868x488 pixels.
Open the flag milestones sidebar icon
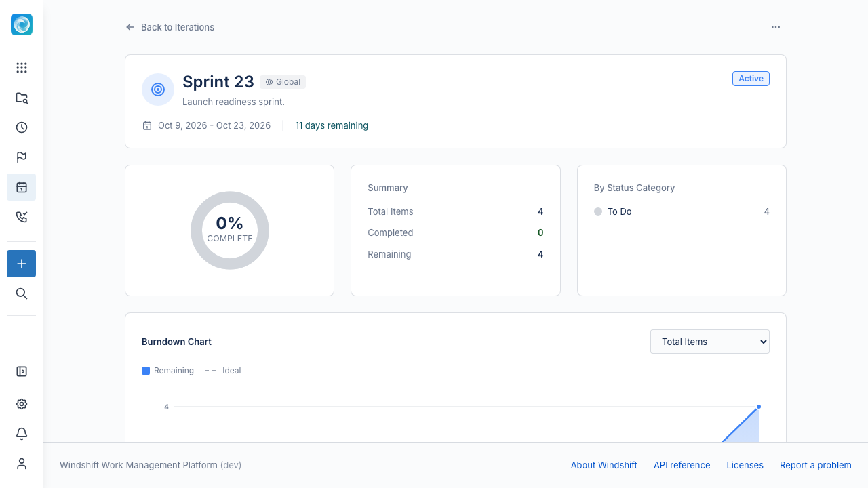click(x=22, y=157)
